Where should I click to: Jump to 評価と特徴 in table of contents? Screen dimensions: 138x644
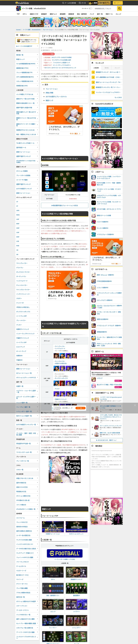pyautogui.click(x=49, y=93)
